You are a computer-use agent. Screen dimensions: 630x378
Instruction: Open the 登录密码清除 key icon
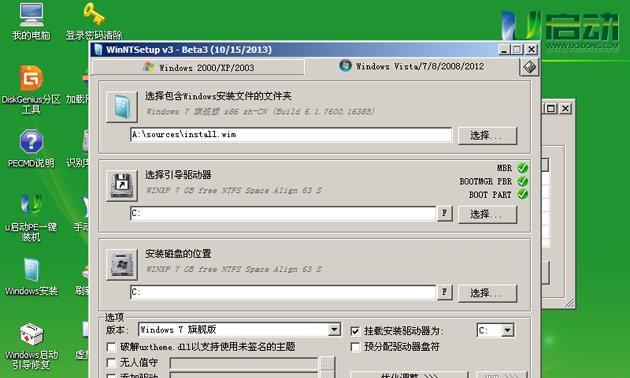point(94,20)
